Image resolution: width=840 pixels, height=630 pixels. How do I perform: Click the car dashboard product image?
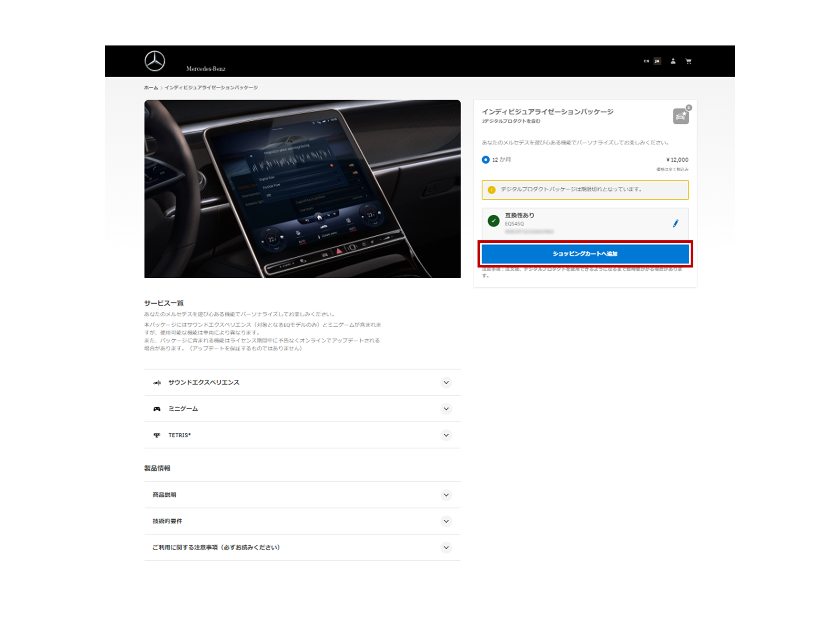click(x=302, y=189)
